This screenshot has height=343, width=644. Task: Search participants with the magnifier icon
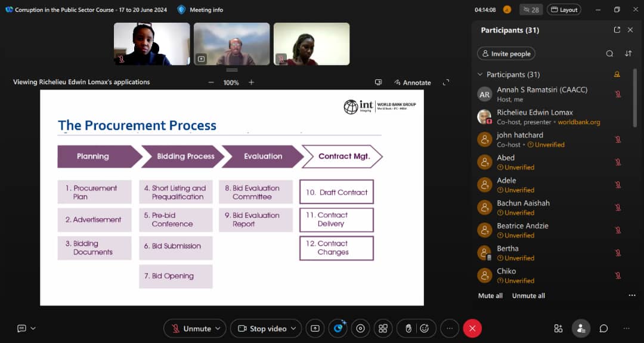coord(609,54)
